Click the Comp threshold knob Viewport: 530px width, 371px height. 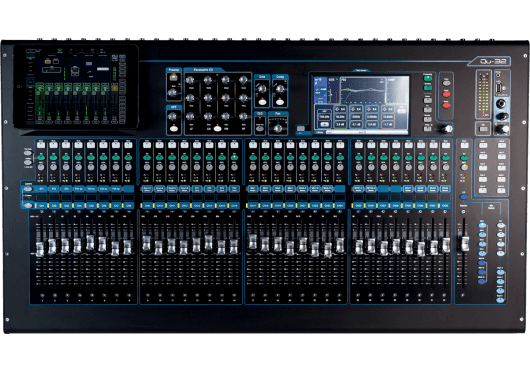click(x=280, y=89)
